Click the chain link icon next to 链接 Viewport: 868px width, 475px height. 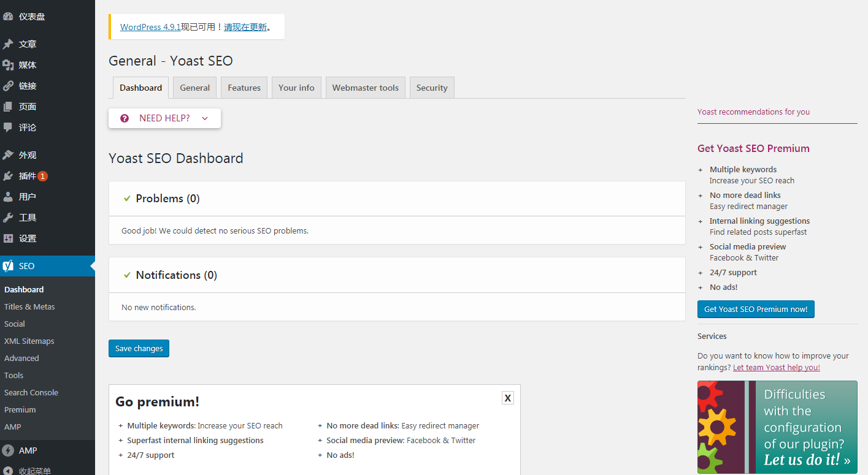(8, 86)
